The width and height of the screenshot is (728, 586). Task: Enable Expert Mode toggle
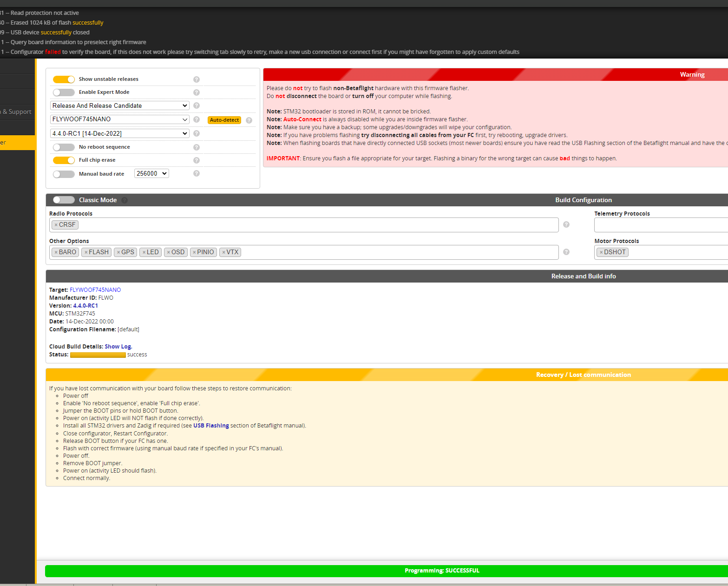[x=64, y=92]
